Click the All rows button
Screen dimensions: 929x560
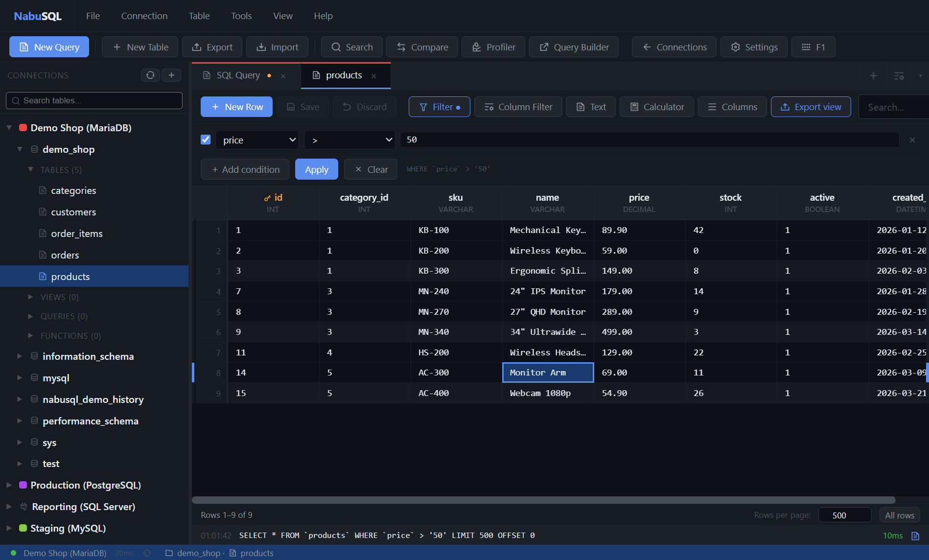click(x=900, y=515)
